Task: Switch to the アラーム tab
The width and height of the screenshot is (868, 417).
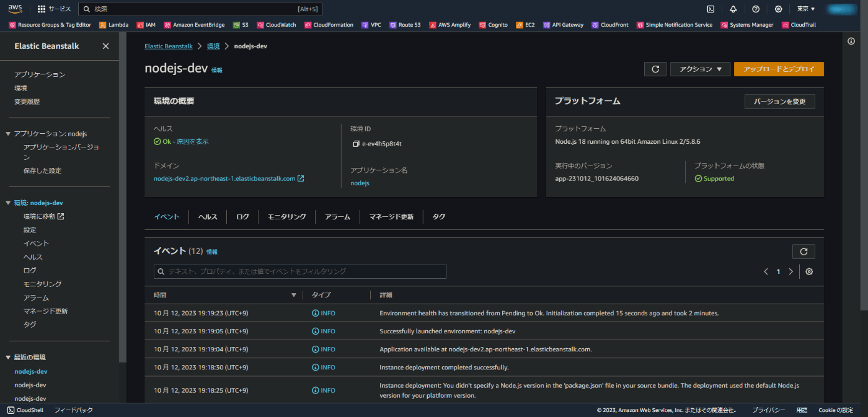Action: (337, 217)
